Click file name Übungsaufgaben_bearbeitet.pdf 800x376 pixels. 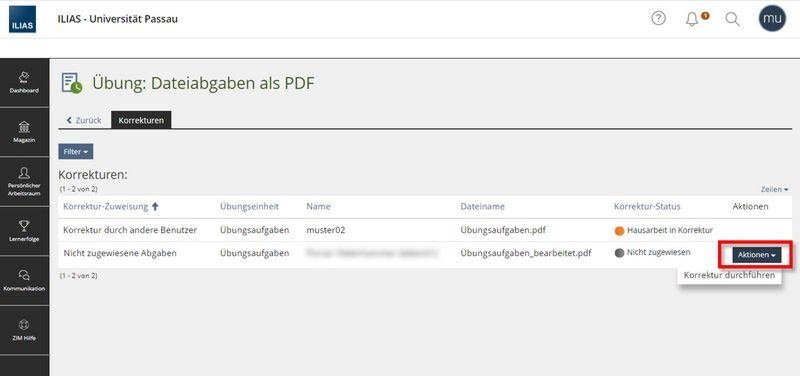coord(526,253)
